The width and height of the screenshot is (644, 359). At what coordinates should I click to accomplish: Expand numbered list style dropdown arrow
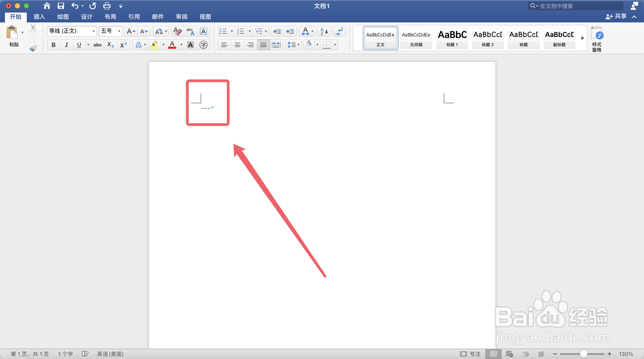pyautogui.click(x=250, y=31)
